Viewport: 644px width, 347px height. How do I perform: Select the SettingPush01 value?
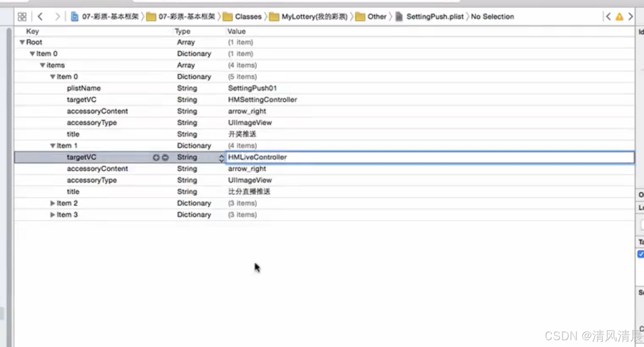(x=252, y=88)
